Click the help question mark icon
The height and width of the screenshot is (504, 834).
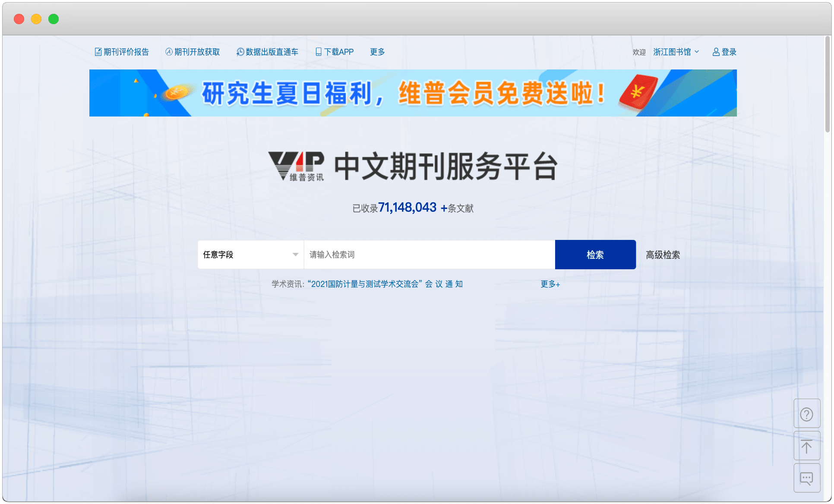click(x=807, y=414)
